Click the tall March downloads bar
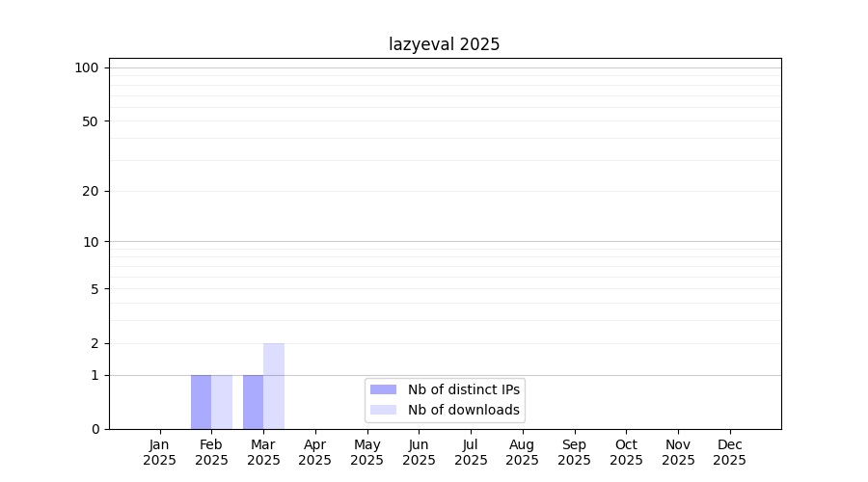Viewport: 868px width, 482px height. (274, 386)
